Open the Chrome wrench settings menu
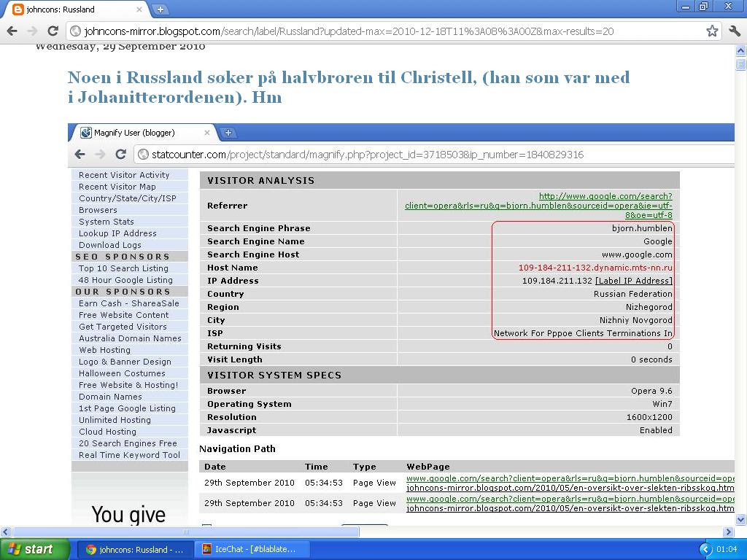Screen dimensions: 747x560 coord(735,31)
